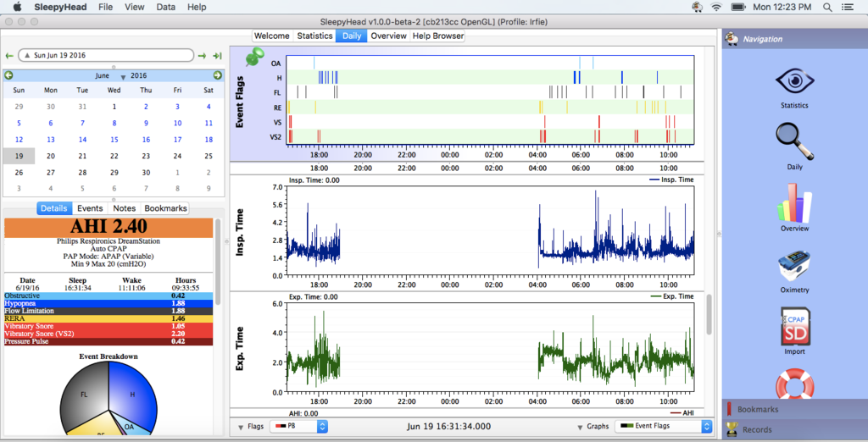This screenshot has height=442, width=868.
Task: Select June 15 in the calendar
Action: click(114, 140)
